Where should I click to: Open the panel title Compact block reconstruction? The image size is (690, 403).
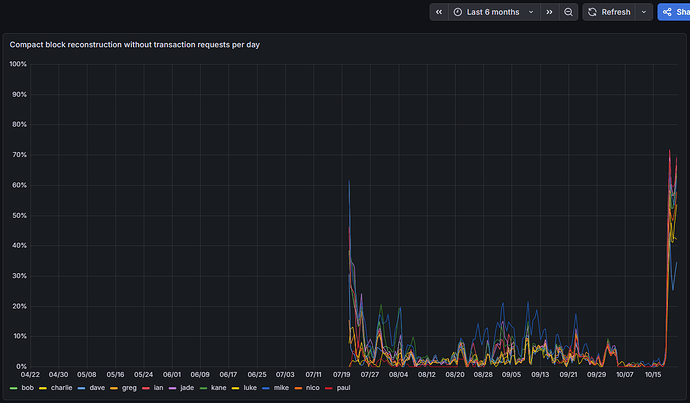(x=135, y=45)
